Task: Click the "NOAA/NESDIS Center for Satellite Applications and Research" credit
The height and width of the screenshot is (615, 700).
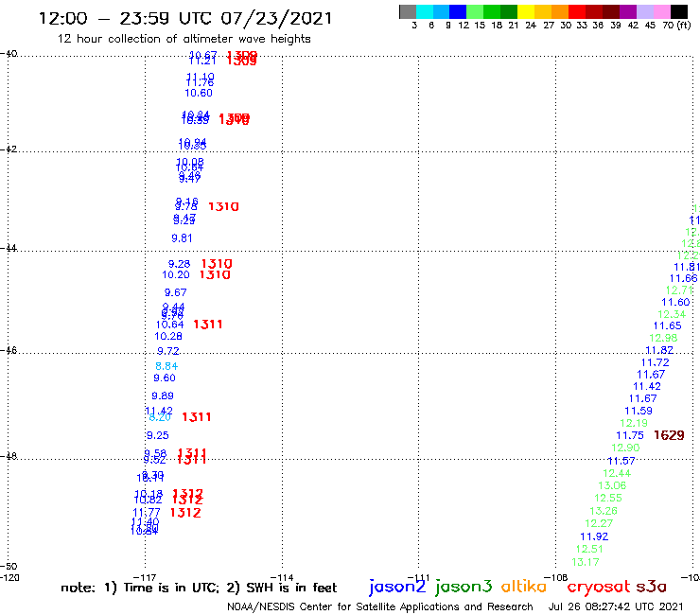Action: click(x=380, y=606)
